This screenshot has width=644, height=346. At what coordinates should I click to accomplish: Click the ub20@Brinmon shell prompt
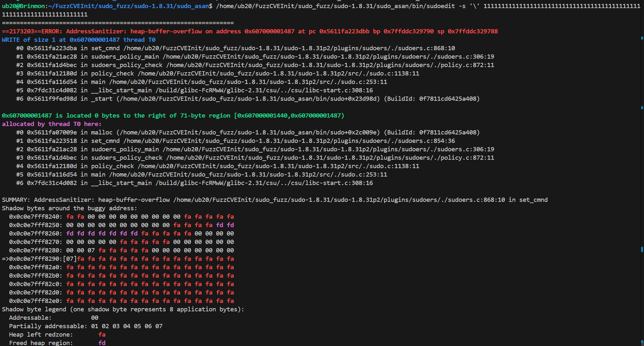pyautogui.click(x=107, y=6)
